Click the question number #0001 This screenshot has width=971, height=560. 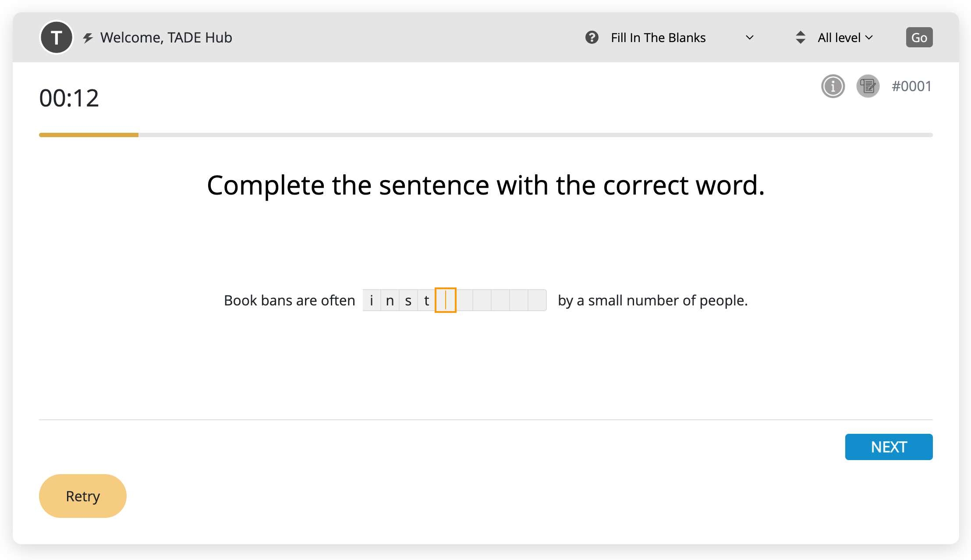(x=911, y=86)
